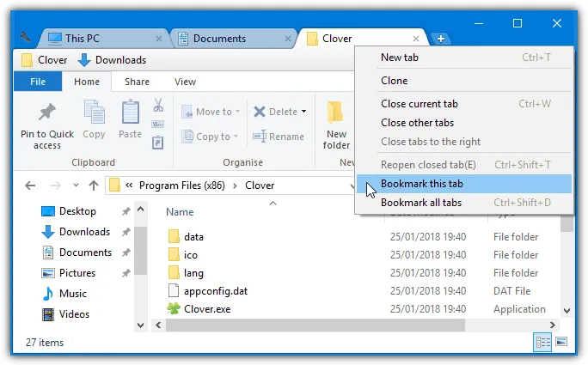
Task: Close the This PC tab
Action: 159,39
